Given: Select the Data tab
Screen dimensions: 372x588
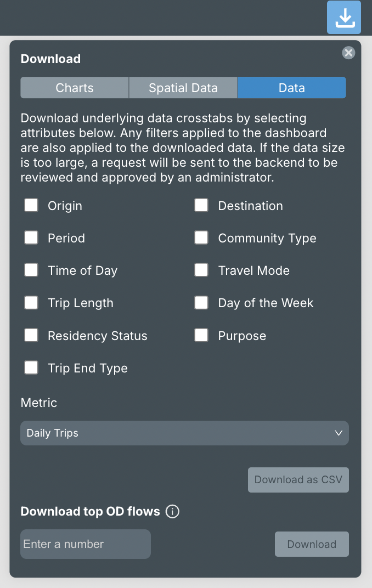Looking at the screenshot, I should 291,88.
